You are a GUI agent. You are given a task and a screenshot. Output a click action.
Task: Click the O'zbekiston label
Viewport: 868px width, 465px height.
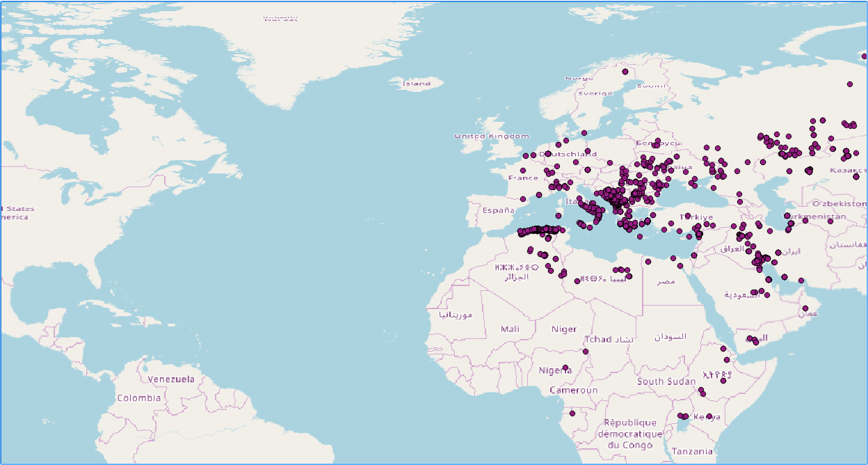click(839, 203)
